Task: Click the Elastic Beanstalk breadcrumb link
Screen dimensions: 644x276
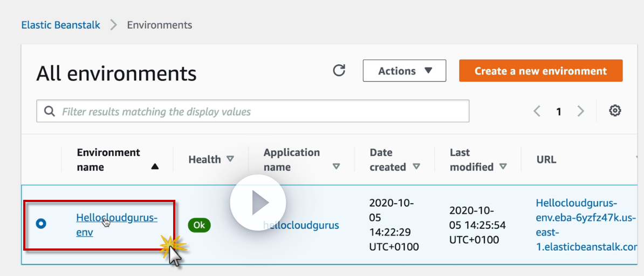Action: [x=60, y=25]
